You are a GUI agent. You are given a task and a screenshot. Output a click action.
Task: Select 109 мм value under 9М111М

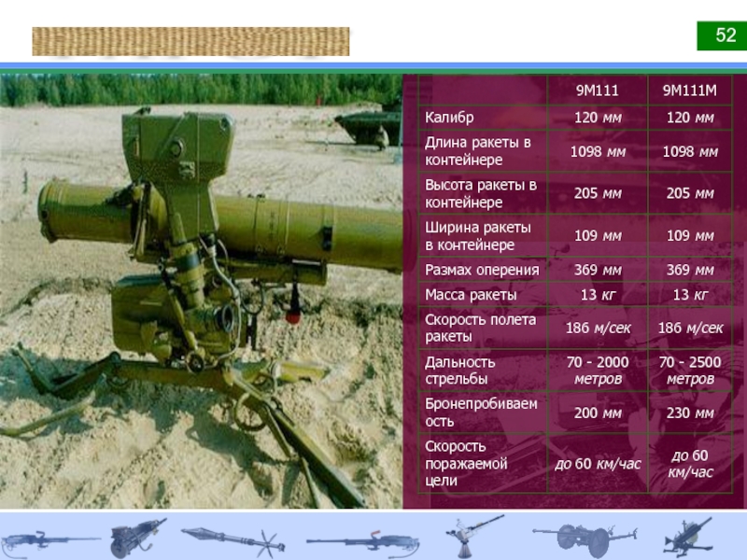[690, 236]
